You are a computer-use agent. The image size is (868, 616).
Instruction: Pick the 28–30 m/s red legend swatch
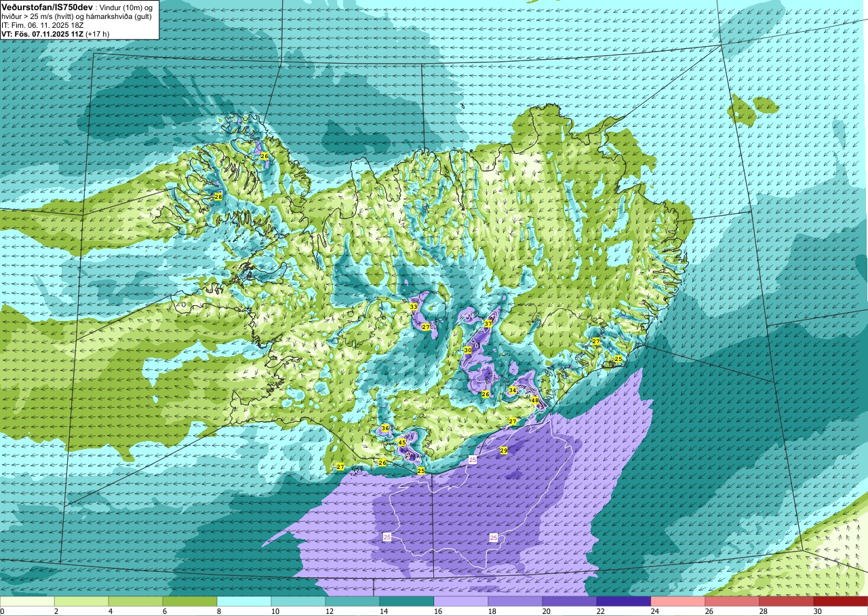tap(787, 601)
